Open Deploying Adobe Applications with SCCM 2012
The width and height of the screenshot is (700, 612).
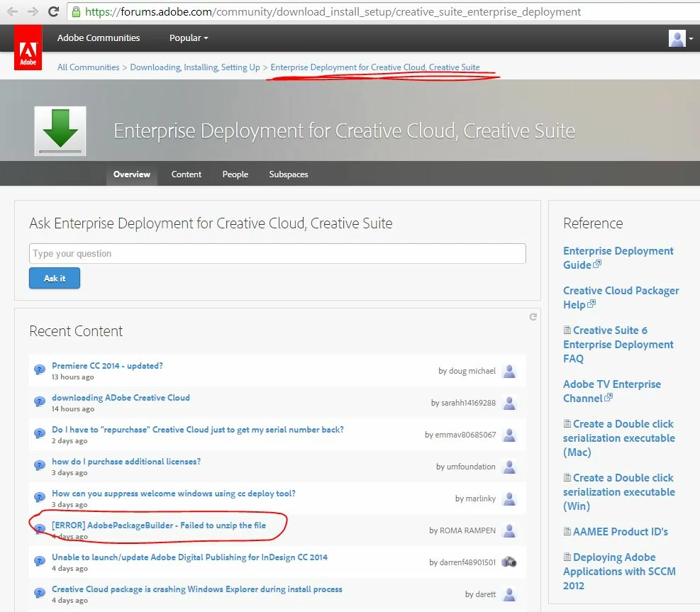tap(620, 571)
